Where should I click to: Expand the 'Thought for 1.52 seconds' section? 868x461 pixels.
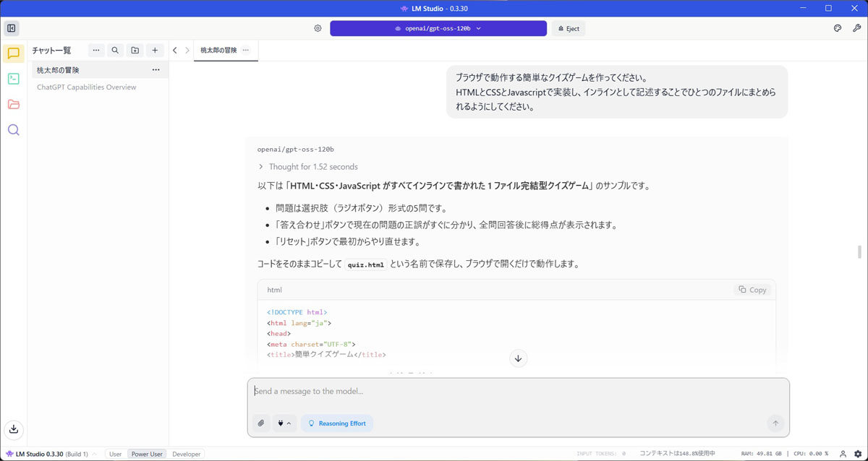307,167
